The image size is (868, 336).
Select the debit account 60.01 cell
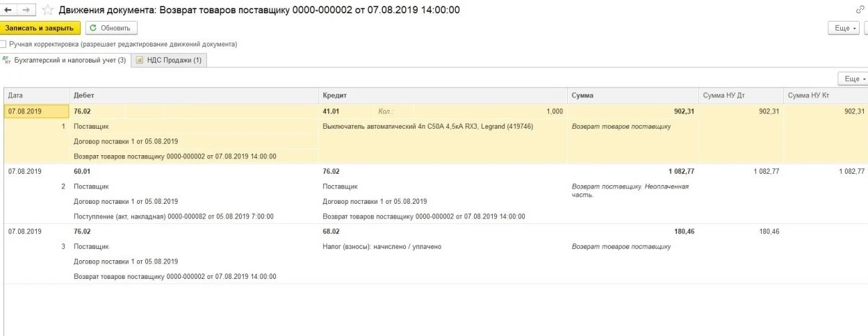[x=83, y=171]
